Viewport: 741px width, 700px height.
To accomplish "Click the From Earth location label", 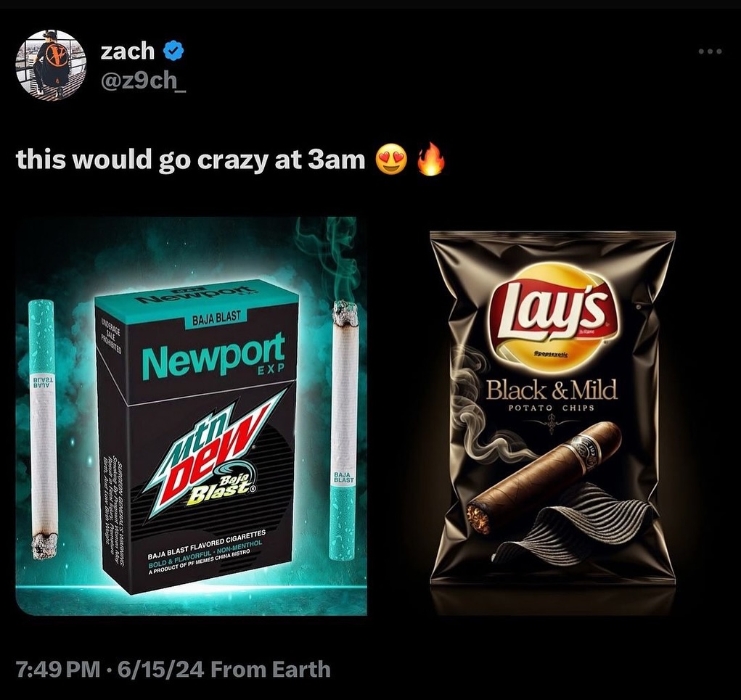I will (x=270, y=669).
